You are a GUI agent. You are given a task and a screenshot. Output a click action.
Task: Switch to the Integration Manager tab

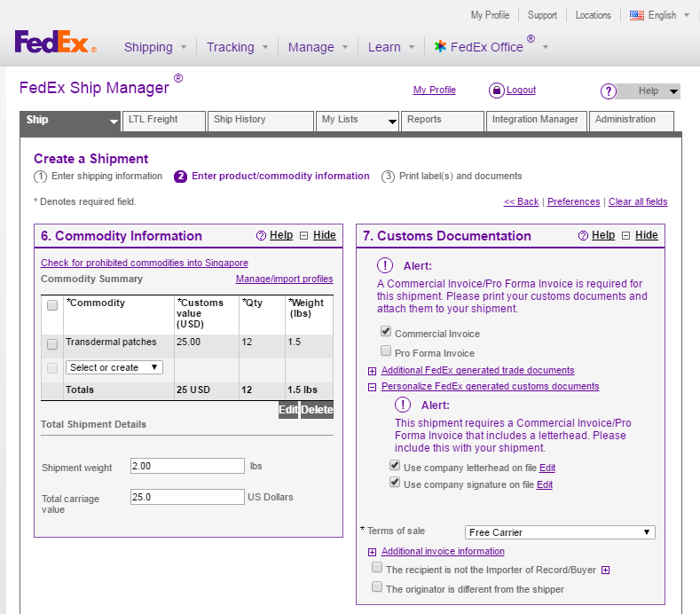click(536, 121)
